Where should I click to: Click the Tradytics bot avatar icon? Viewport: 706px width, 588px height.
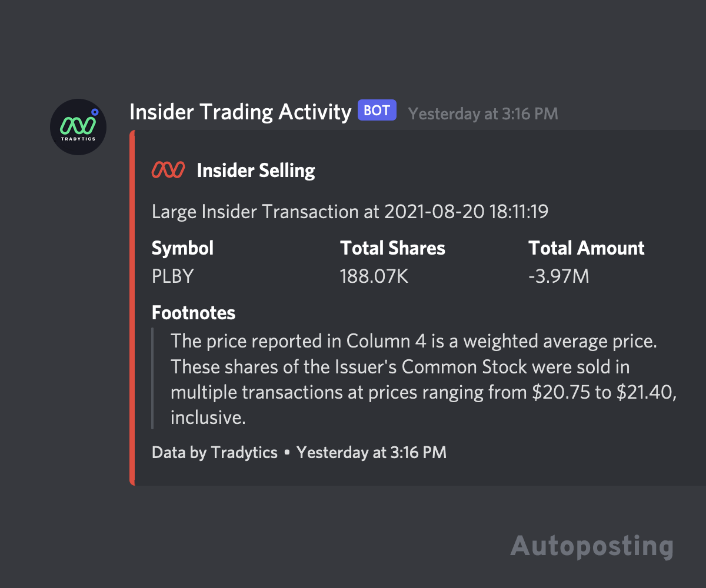78,126
